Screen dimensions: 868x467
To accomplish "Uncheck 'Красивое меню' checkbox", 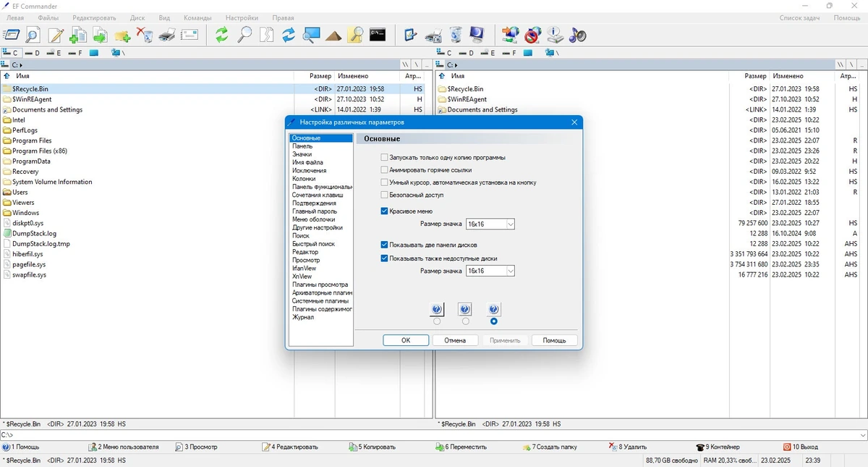I will 385,211.
